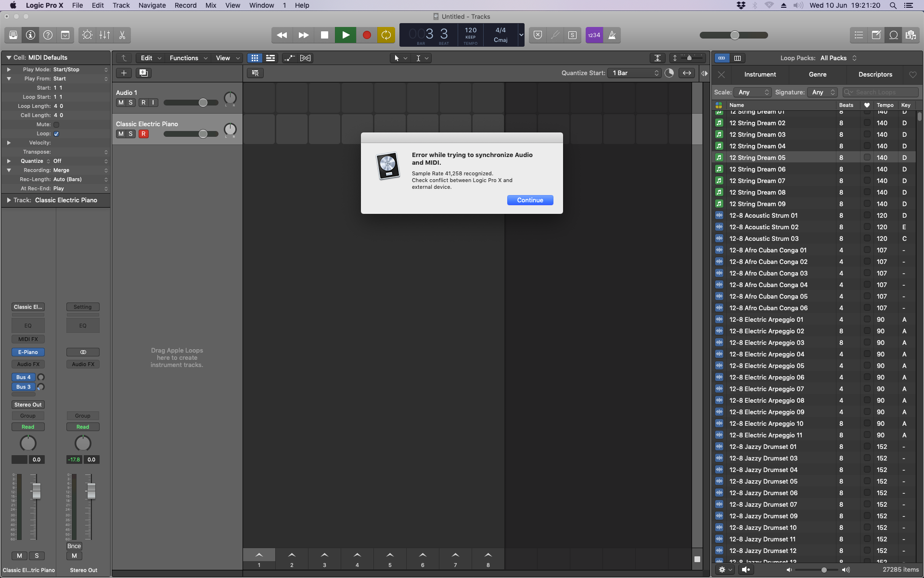
Task: Open the Edit menu in tracks area
Action: coord(151,58)
